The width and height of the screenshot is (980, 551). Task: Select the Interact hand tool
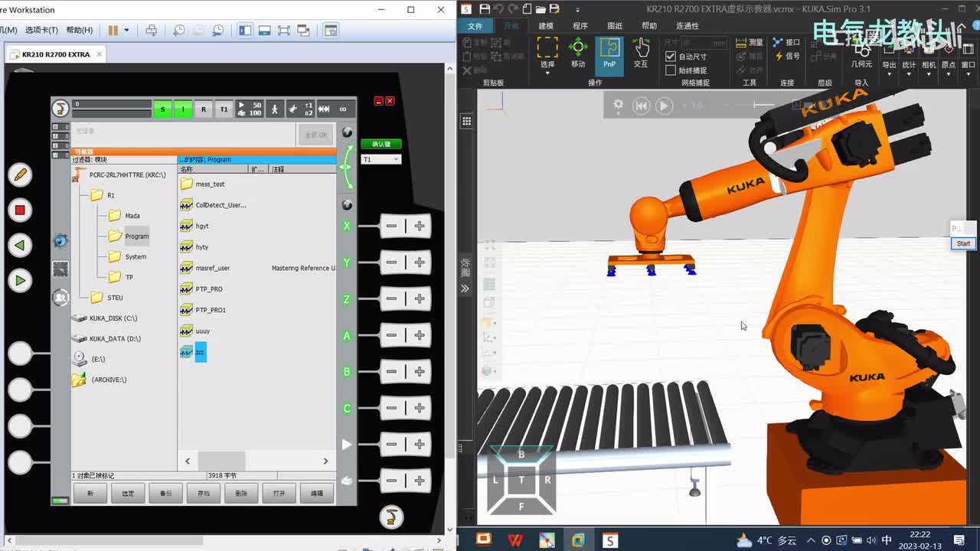coord(641,53)
